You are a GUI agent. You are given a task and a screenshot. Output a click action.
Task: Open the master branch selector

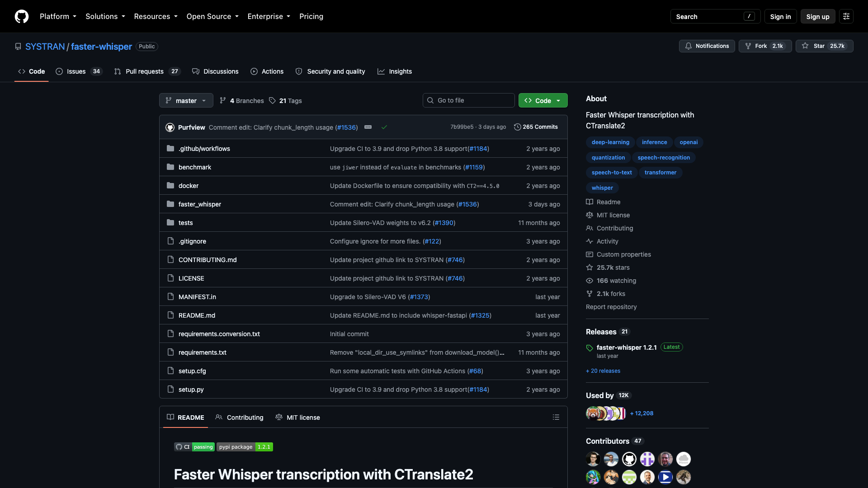pyautogui.click(x=186, y=100)
